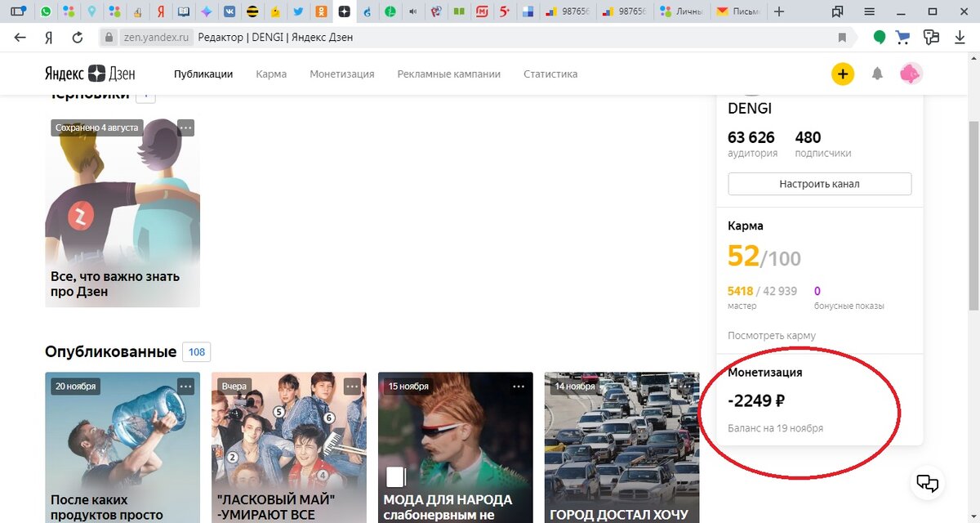Screen dimensions: 980x523
Task: Open the 'После каких продуктов' article
Action: pyautogui.click(x=122, y=448)
